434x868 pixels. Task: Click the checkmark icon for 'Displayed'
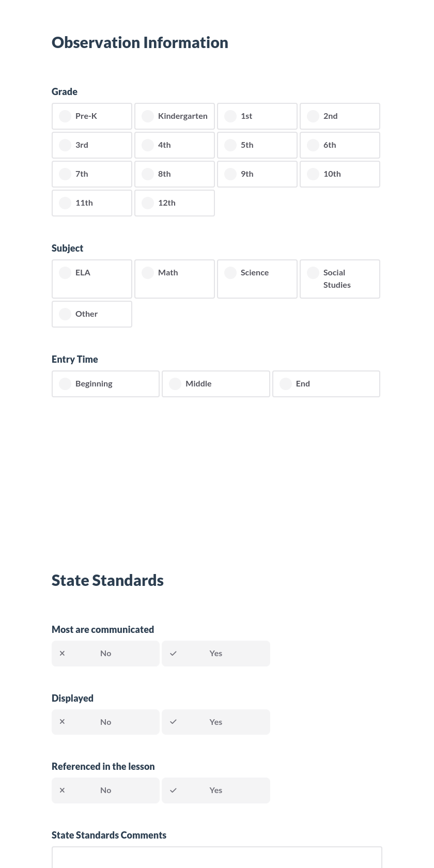(173, 722)
